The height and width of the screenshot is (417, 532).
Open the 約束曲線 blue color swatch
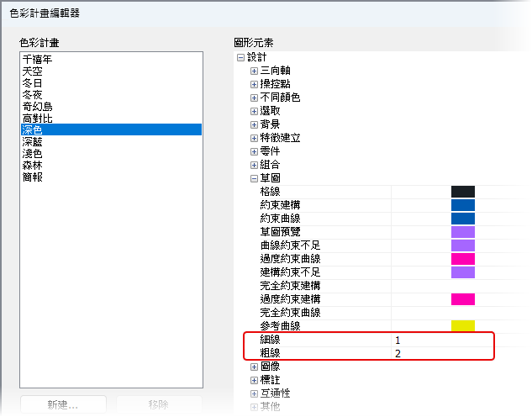click(463, 219)
